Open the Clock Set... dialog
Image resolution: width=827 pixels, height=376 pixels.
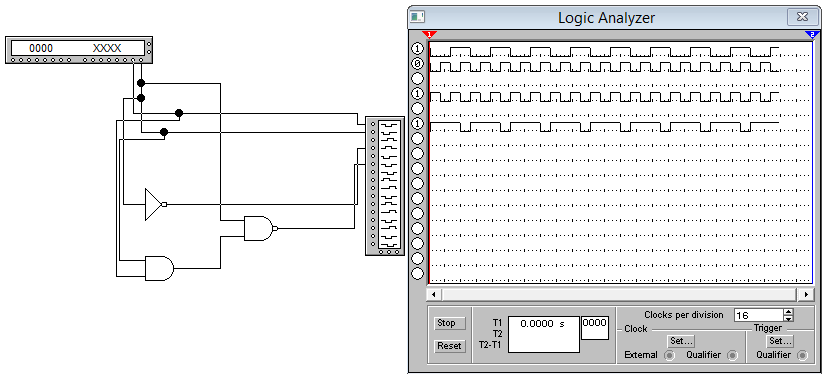pos(680,341)
